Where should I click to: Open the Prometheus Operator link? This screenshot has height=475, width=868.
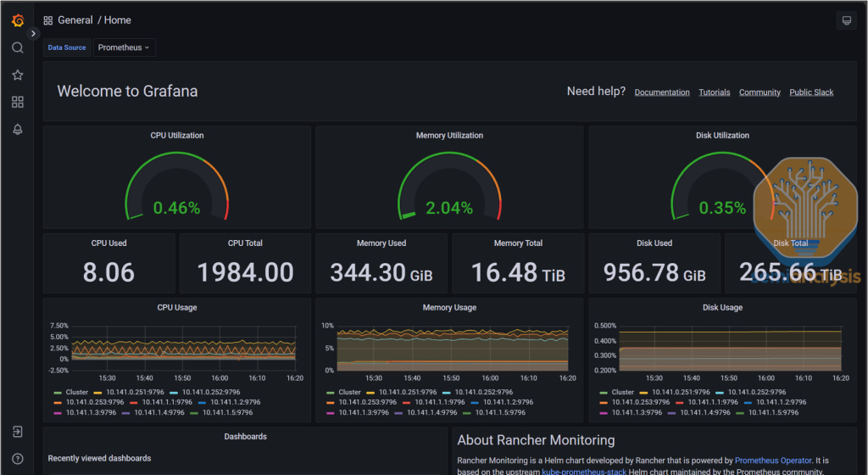point(773,461)
